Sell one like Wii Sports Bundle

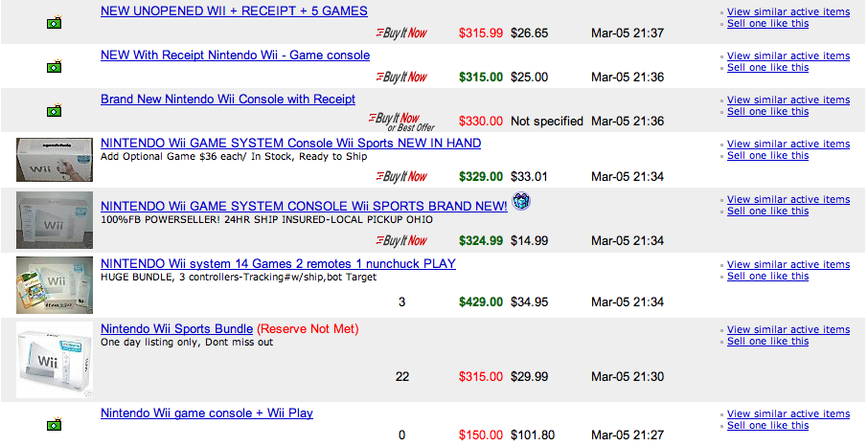767,342
